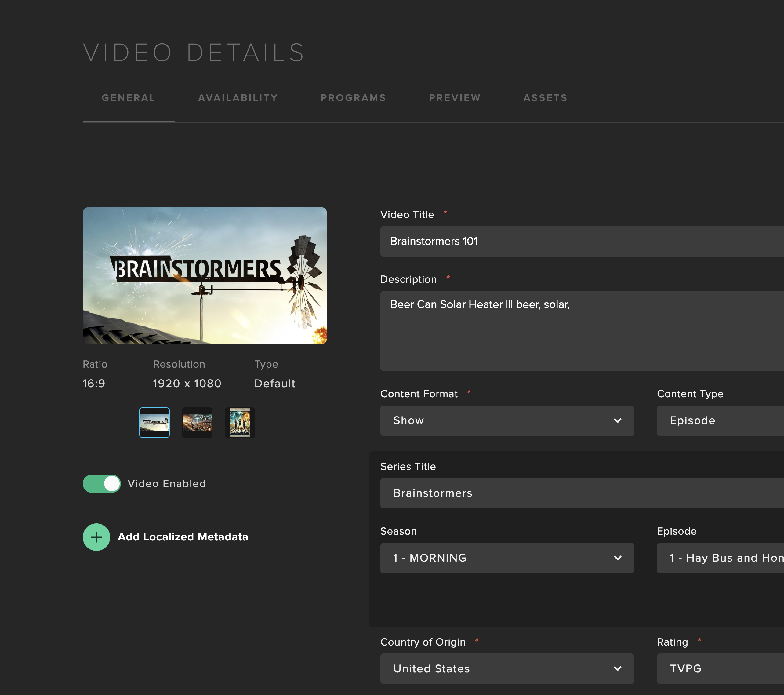The height and width of the screenshot is (695, 784).
Task: Click the Country of Origin chevron arrow
Action: (x=618, y=668)
